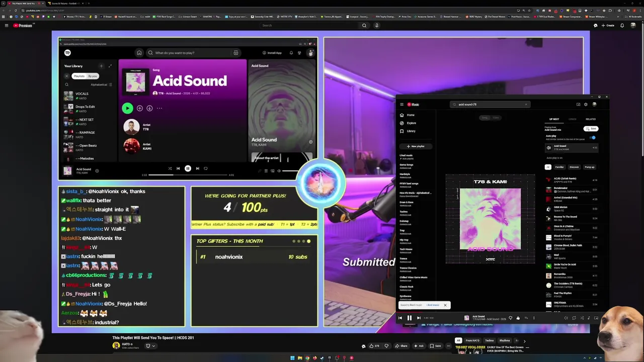Image resolution: width=644 pixels, height=362 pixels.
Task: Pause playback in YouTube Music player bar
Action: [x=409, y=318]
